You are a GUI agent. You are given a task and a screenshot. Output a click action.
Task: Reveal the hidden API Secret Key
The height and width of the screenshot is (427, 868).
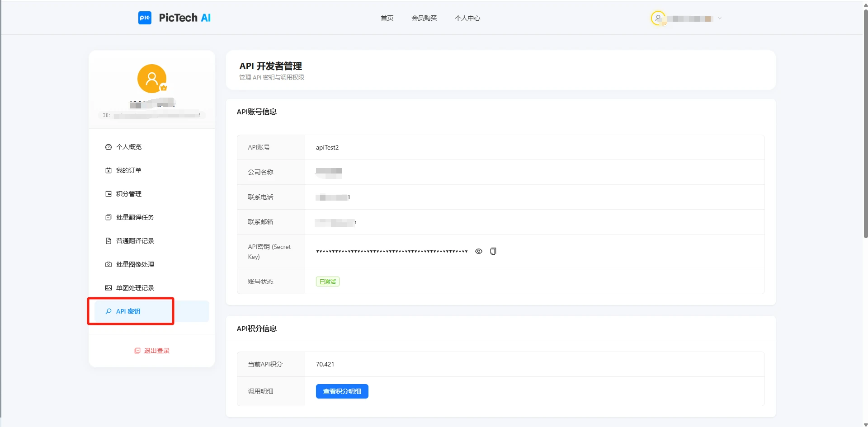tap(479, 251)
